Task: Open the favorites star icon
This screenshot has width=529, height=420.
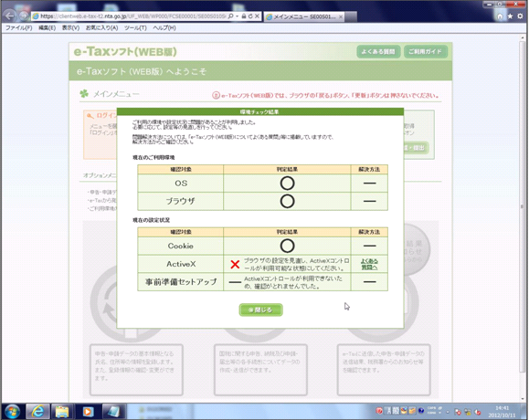Action: [x=510, y=16]
